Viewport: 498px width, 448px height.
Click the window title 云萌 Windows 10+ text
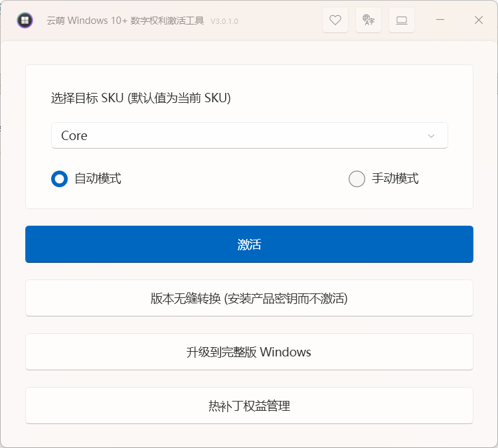point(125,21)
